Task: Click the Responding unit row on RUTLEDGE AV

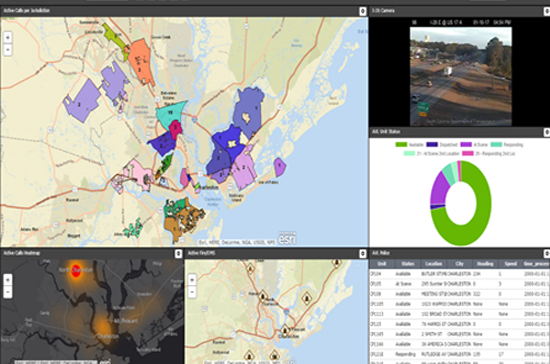Action: [460, 354]
